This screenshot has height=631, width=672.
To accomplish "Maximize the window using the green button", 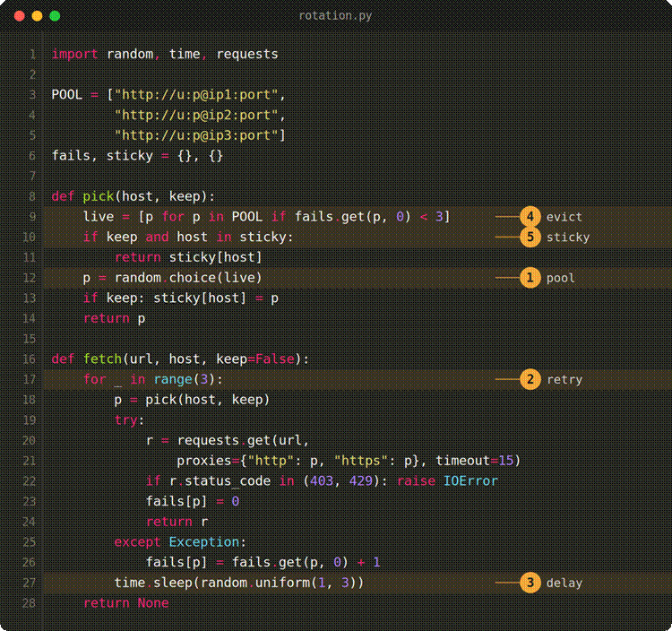I will point(55,16).
